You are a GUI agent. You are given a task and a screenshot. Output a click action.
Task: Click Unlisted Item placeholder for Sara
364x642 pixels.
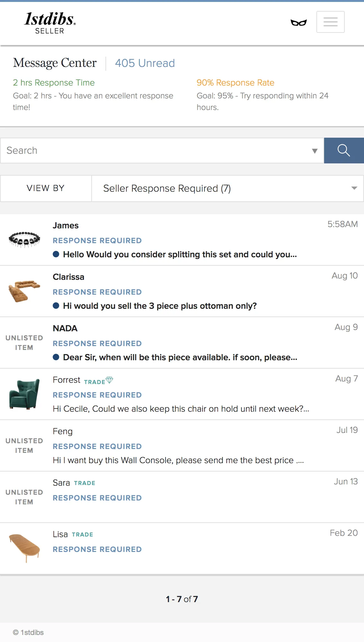[x=24, y=497]
